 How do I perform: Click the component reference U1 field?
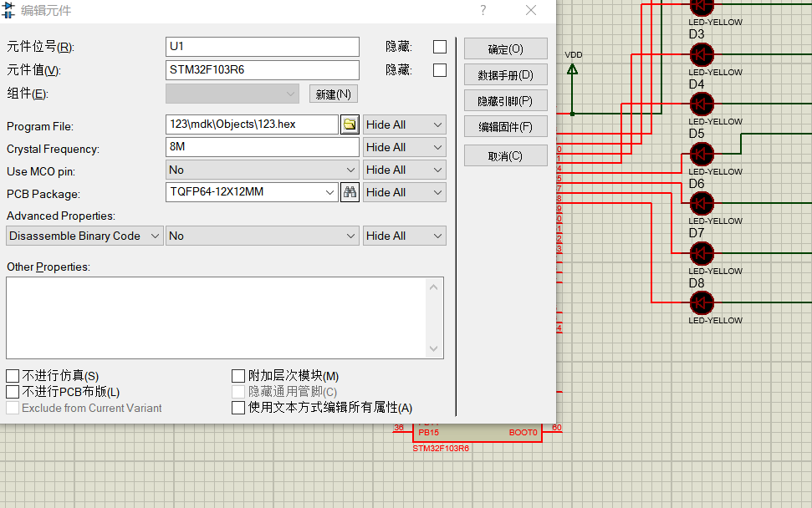tap(262, 47)
